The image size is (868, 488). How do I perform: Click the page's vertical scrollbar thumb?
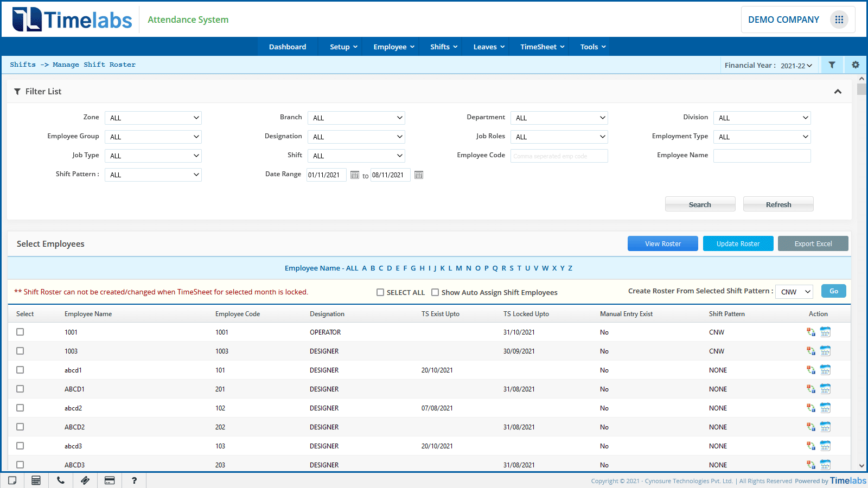861,89
